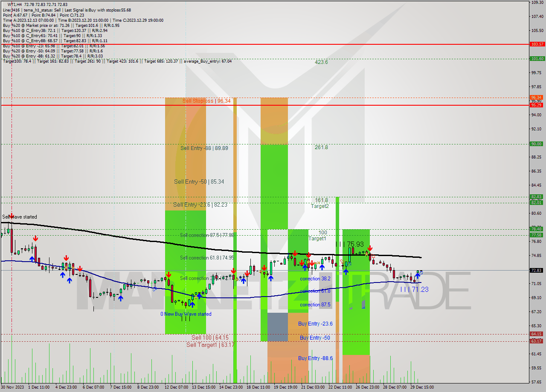Click the 'Buy Entry -23.6' label
546x392 pixels.
click(x=315, y=324)
